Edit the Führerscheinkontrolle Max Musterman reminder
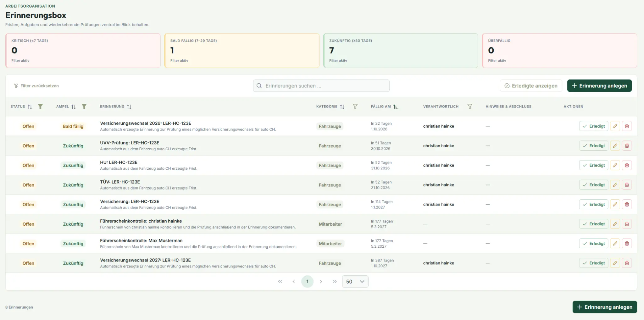The width and height of the screenshot is (644, 320). tap(615, 243)
